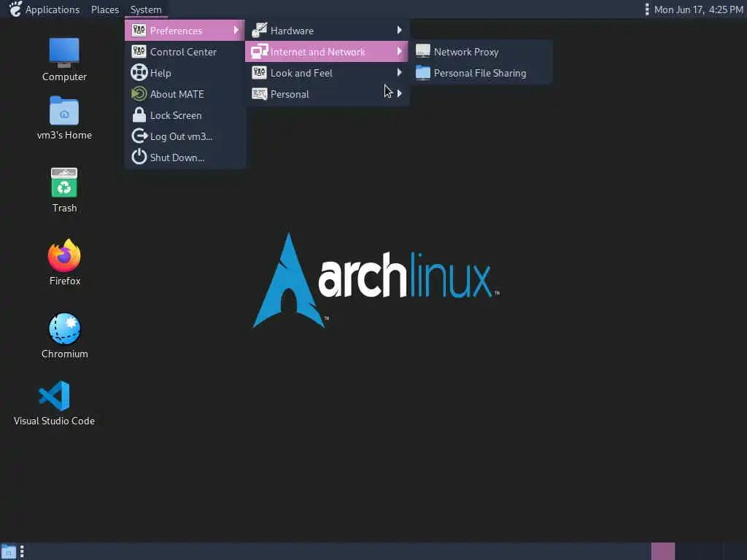
Task: Click the show desktop icon in bottom panel
Action: pyautogui.click(x=9, y=551)
